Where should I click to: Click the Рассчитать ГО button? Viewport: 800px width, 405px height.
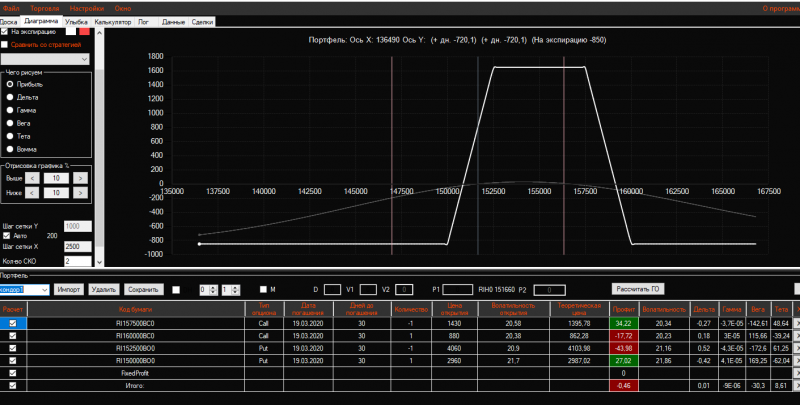pos(637,289)
